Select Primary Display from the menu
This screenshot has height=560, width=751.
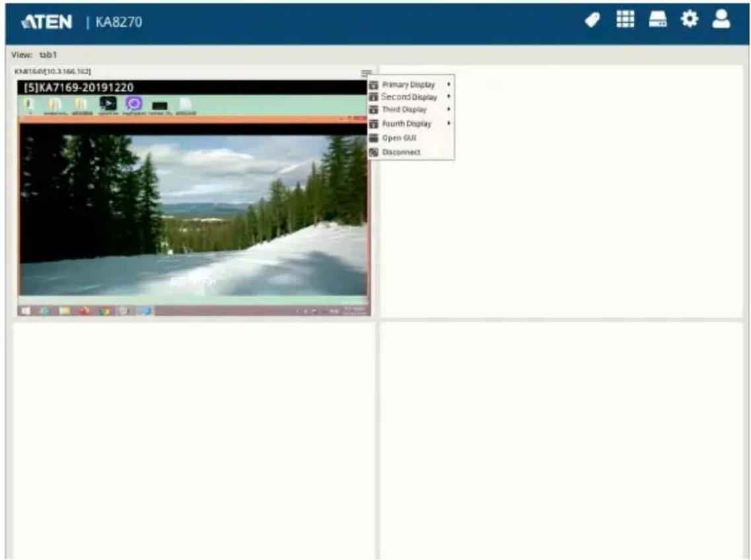[x=408, y=85]
